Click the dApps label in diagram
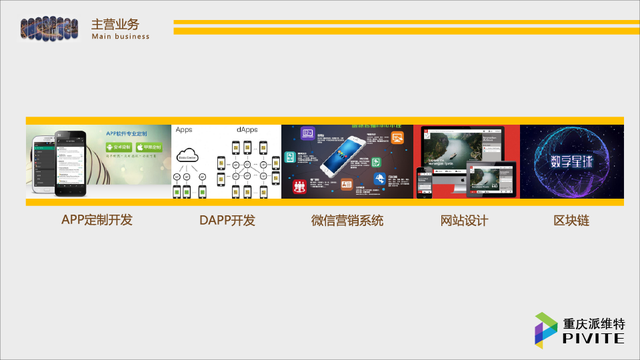Screen dimensions: 640x360 click(247, 130)
